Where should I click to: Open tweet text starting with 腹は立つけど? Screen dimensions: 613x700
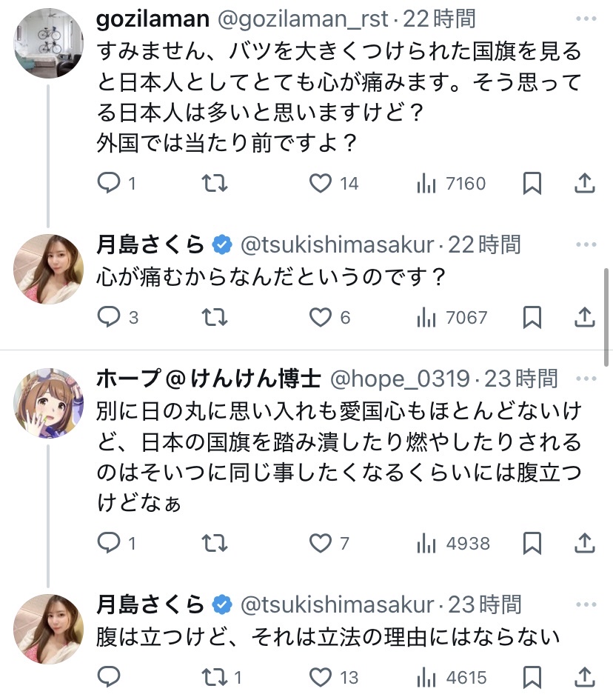tap(327, 637)
